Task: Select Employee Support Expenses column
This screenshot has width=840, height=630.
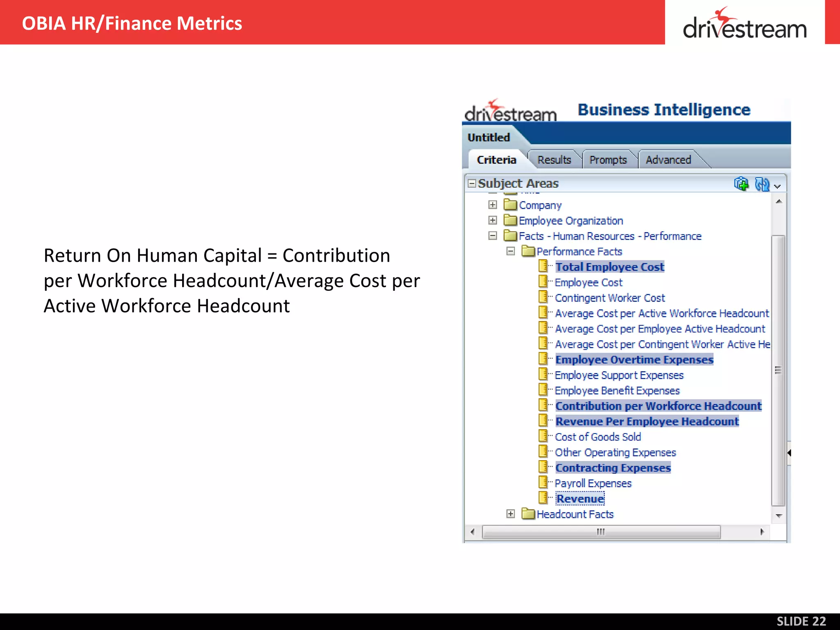Action: 619,375
